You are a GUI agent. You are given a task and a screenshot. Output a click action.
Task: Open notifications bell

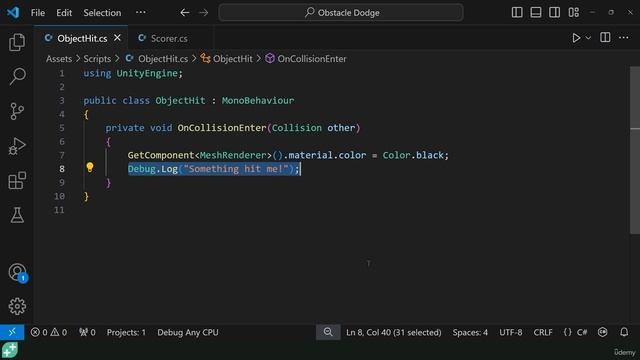point(624,332)
